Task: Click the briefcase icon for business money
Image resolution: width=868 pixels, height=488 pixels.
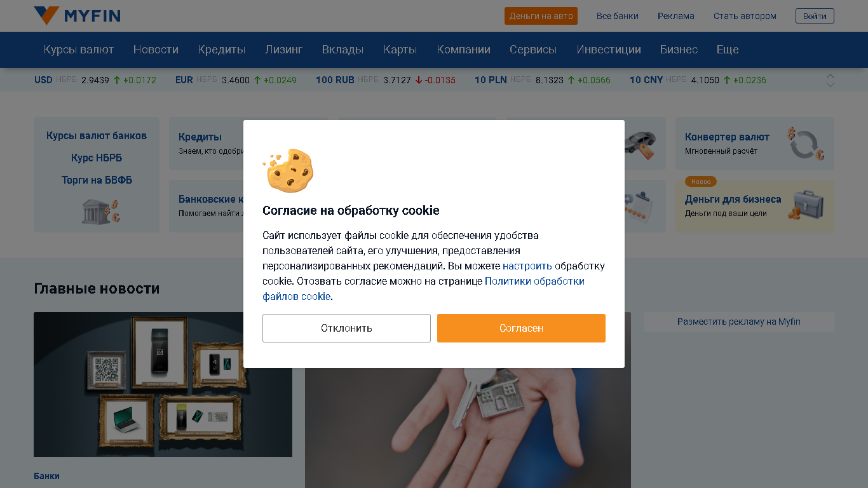Action: coord(806,205)
